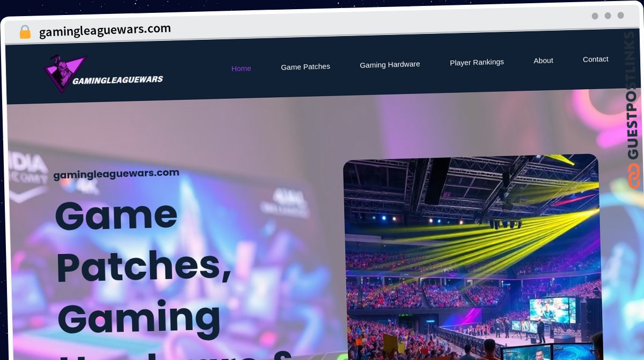Click the big screen in the arena photo
Screen dimensions: 644x360
(x=552, y=310)
